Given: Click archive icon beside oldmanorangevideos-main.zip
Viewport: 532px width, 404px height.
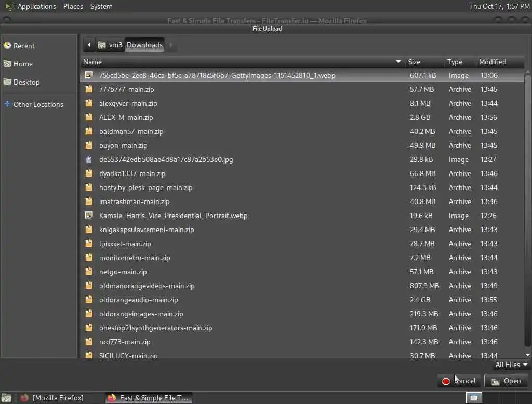Looking at the screenshot, I should click(88, 286).
